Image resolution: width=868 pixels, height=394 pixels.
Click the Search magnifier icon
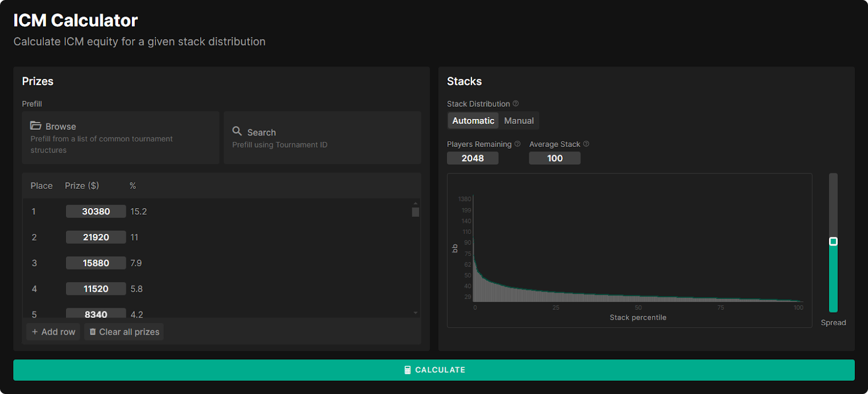(x=237, y=132)
